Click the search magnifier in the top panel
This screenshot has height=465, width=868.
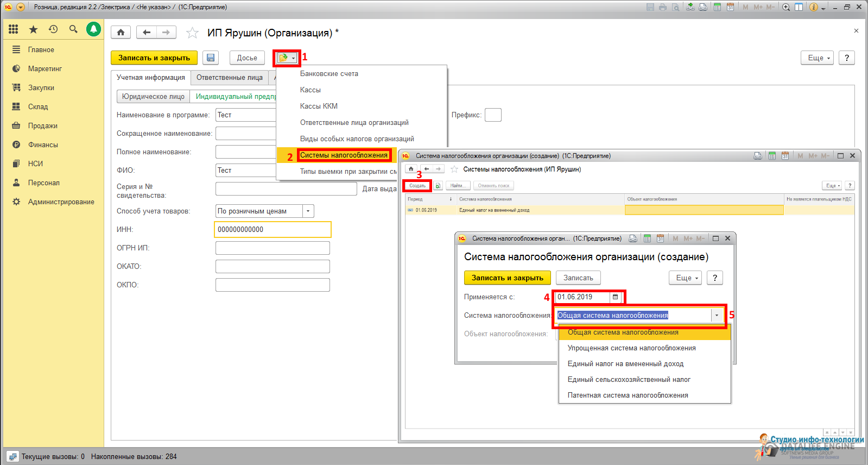point(73,29)
